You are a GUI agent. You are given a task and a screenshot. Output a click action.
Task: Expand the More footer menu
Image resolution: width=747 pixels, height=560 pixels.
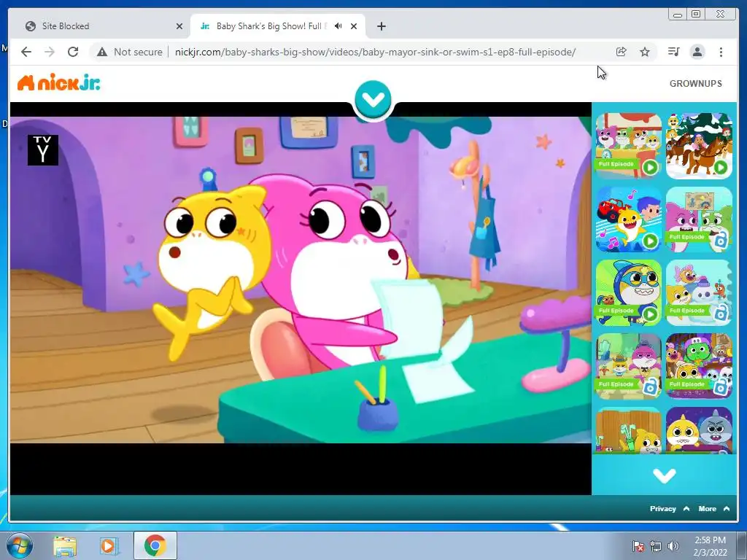(713, 508)
